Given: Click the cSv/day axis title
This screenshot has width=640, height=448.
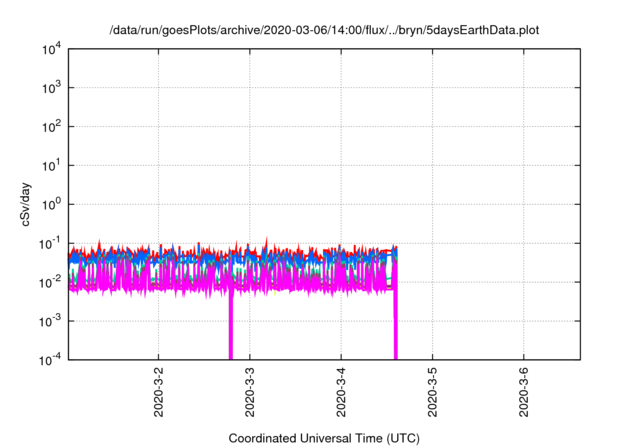Looking at the screenshot, I should pyautogui.click(x=25, y=204).
